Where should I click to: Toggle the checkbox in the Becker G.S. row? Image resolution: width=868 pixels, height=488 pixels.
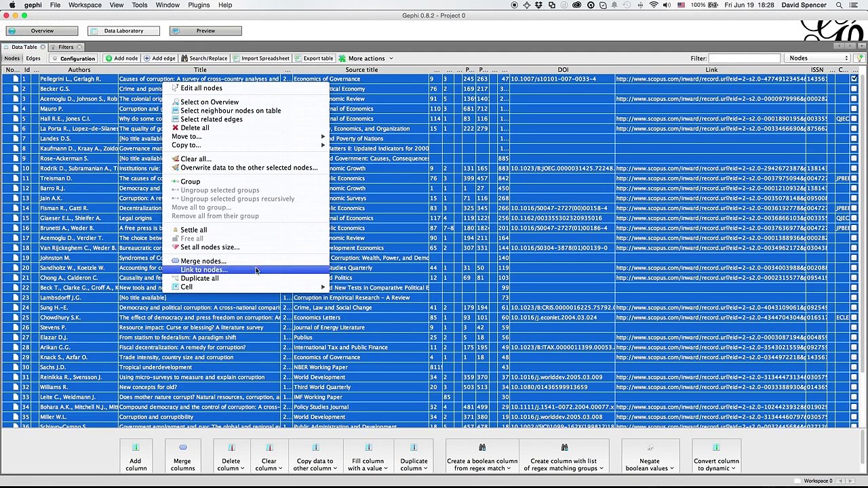(x=854, y=89)
